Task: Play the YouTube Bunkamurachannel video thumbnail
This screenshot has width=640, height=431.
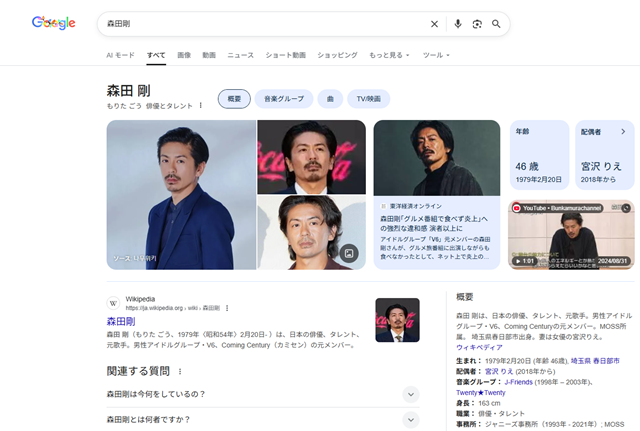Action: click(x=570, y=235)
